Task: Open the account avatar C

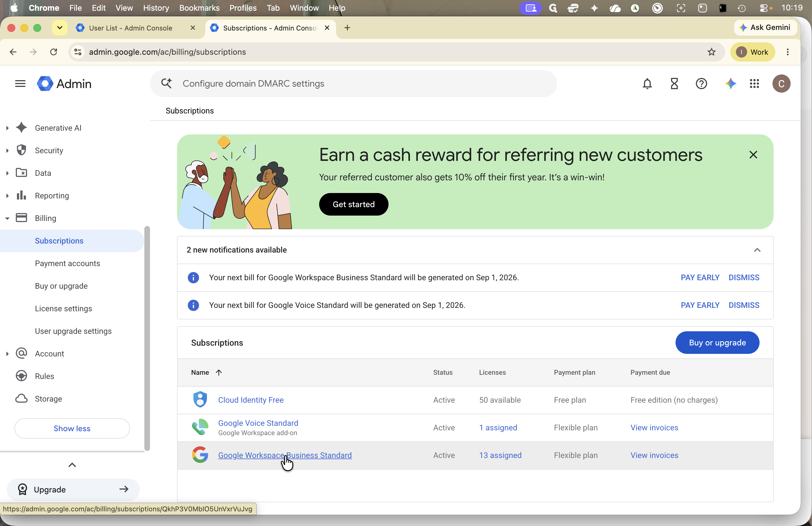Action: click(x=781, y=84)
